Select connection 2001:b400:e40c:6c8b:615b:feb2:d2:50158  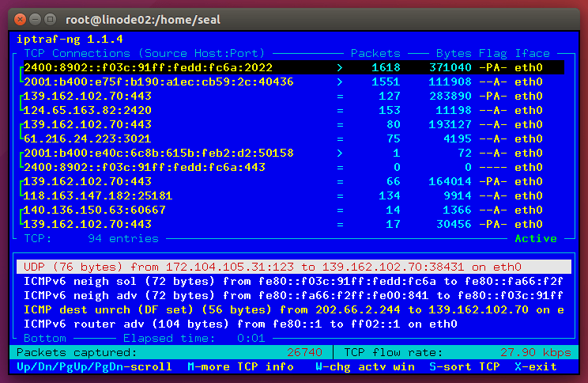pos(159,154)
